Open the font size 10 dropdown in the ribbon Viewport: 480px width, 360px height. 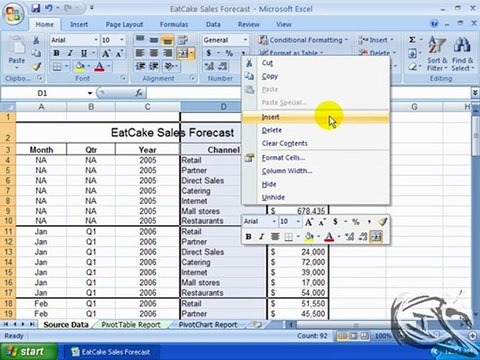[122, 40]
